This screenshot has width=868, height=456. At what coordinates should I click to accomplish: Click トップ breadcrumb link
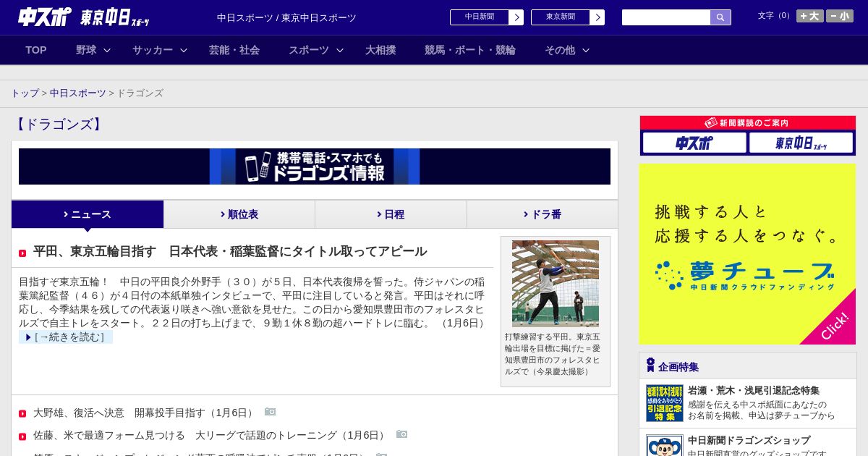pos(25,93)
